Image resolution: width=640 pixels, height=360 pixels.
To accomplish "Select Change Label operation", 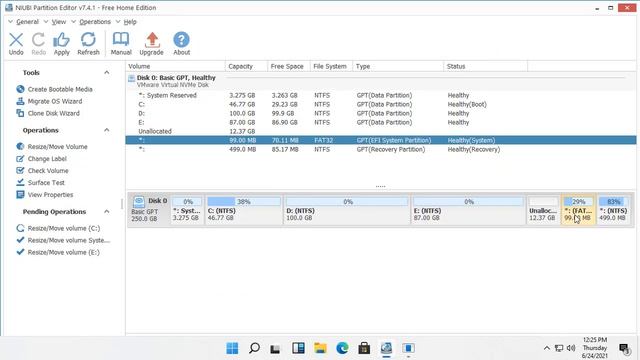I will coord(42,158).
